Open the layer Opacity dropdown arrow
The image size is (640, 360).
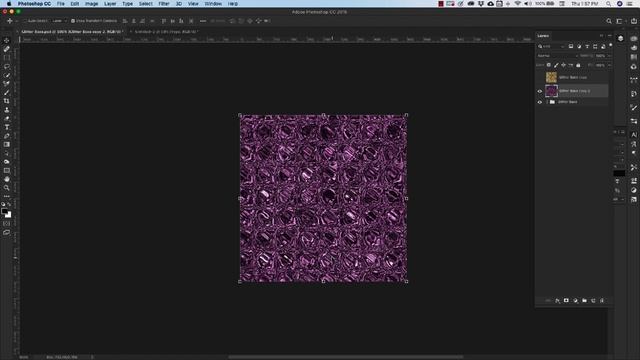coord(609,56)
